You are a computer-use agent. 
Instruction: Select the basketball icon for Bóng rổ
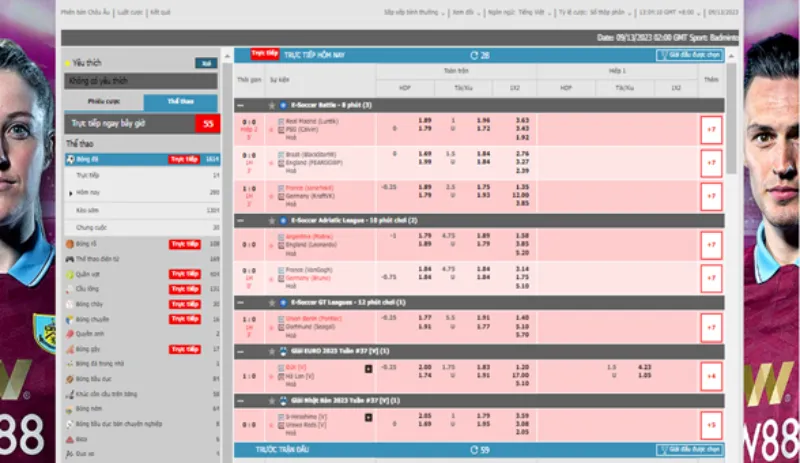(70, 244)
